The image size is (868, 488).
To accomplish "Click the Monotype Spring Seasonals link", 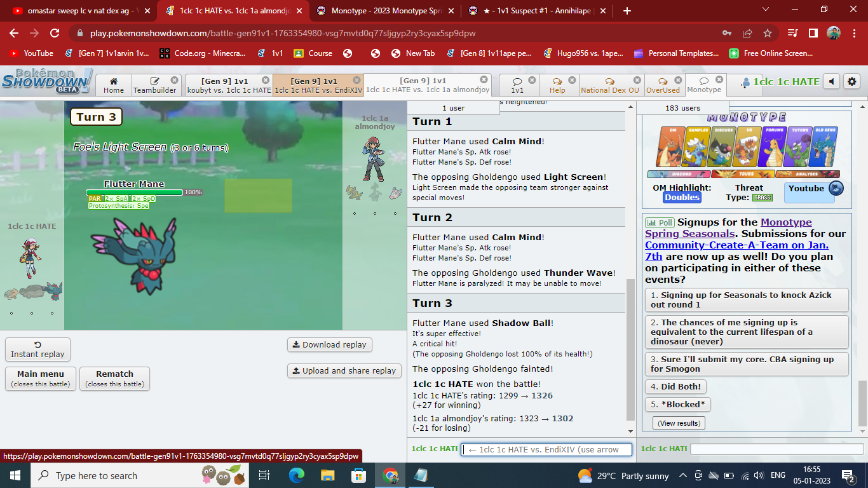I will (x=729, y=227).
